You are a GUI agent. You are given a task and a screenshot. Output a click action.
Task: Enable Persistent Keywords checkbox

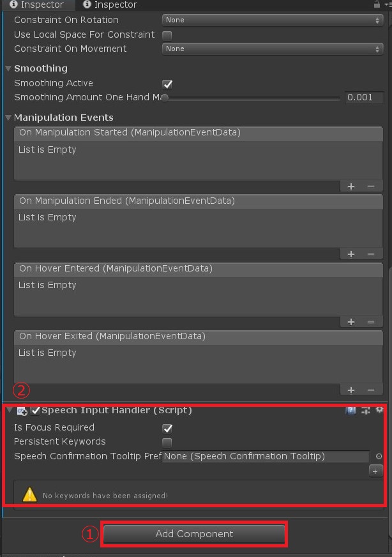[167, 443]
